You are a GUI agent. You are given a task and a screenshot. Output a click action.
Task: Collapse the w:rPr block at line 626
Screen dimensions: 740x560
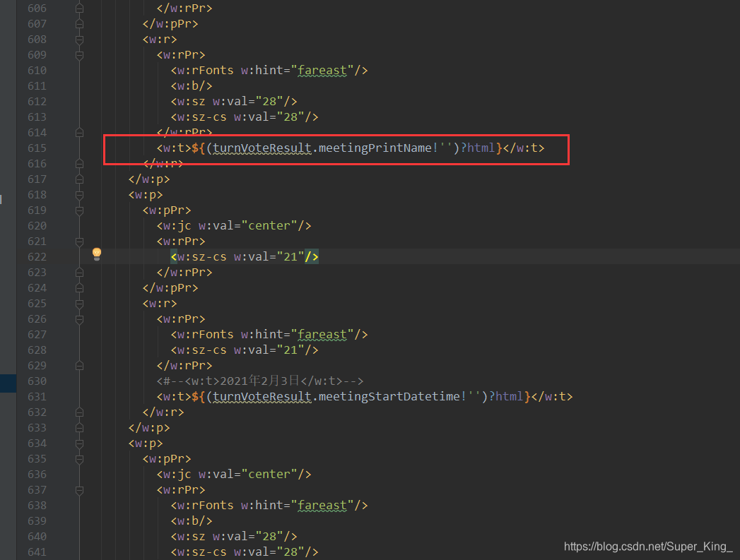(79, 320)
